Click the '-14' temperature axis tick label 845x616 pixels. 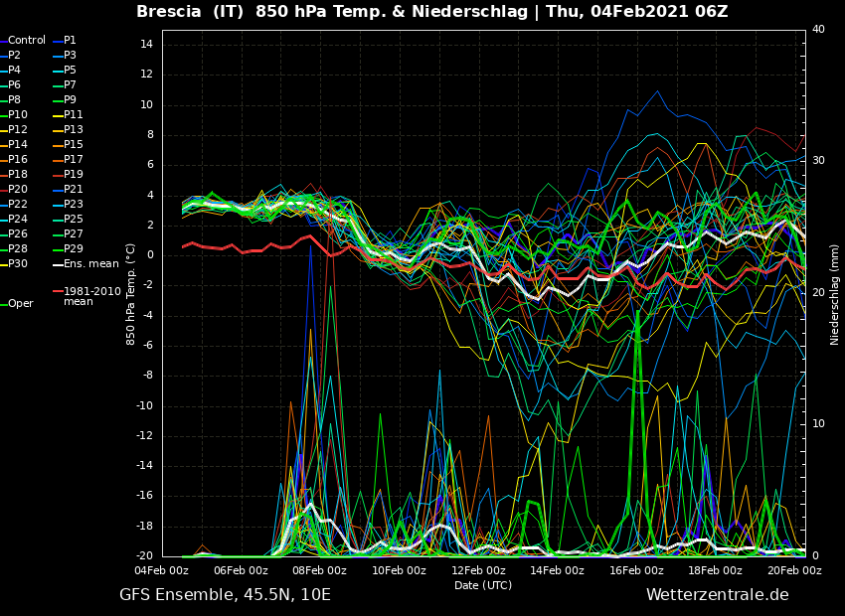(x=144, y=466)
